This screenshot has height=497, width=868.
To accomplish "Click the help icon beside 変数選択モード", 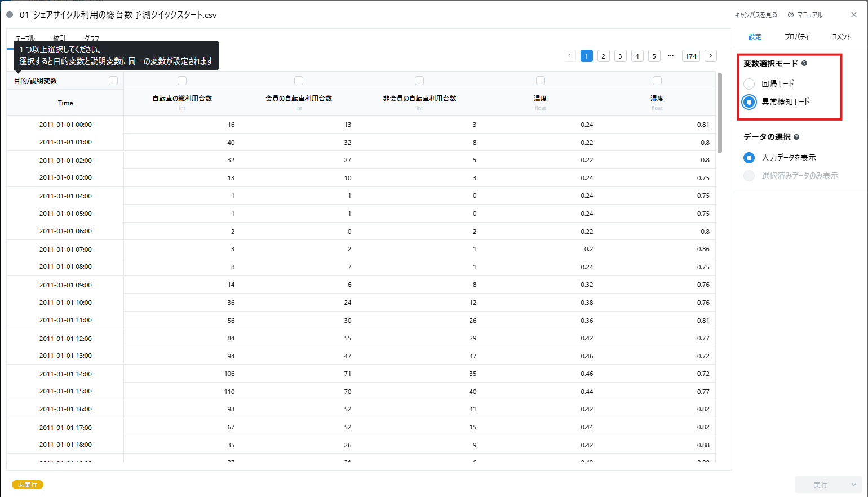I will coord(804,64).
